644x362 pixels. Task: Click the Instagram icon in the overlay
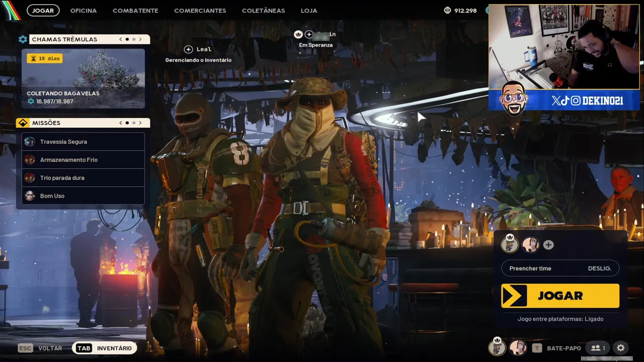[576, 101]
